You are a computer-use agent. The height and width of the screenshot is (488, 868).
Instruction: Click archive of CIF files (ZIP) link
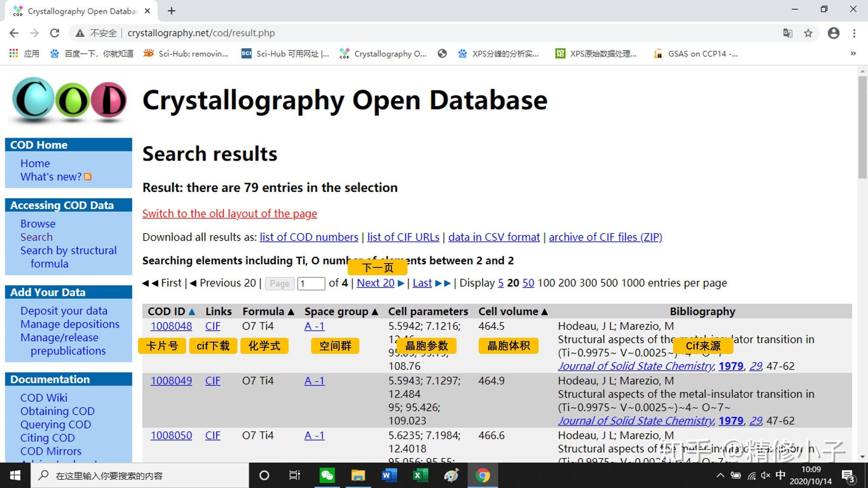[x=605, y=237]
